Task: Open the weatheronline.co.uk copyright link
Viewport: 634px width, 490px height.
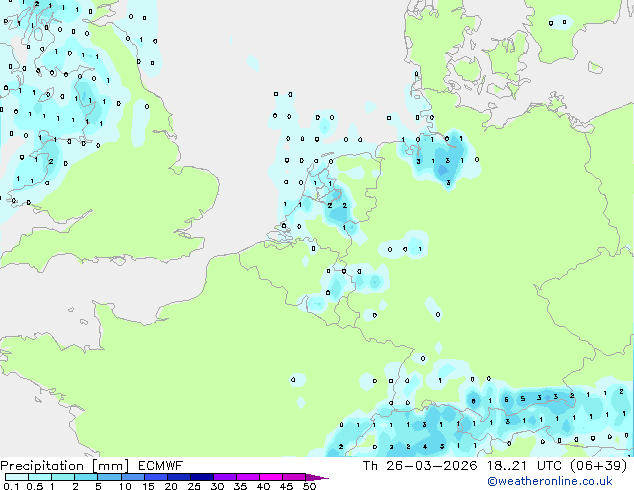Action: tap(549, 481)
